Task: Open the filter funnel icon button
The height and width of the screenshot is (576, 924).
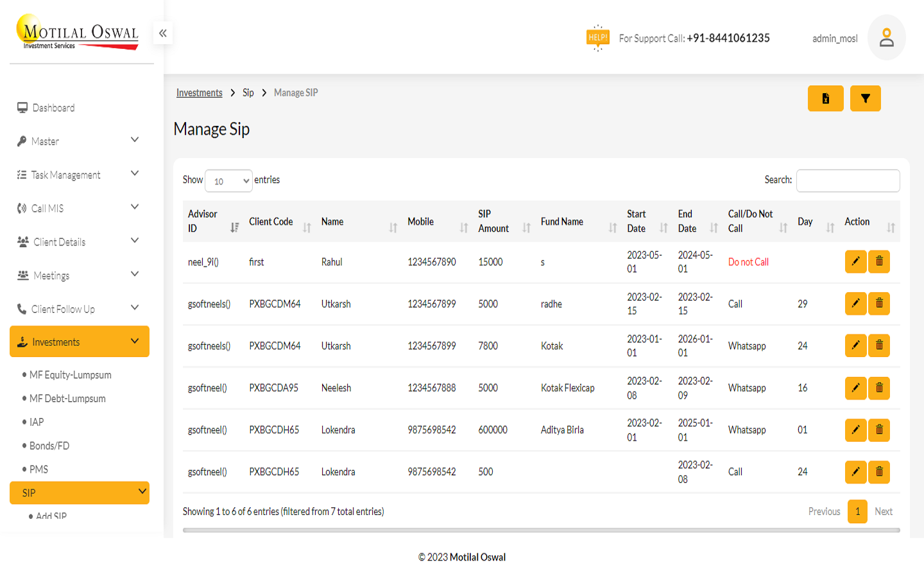Action: pos(865,98)
